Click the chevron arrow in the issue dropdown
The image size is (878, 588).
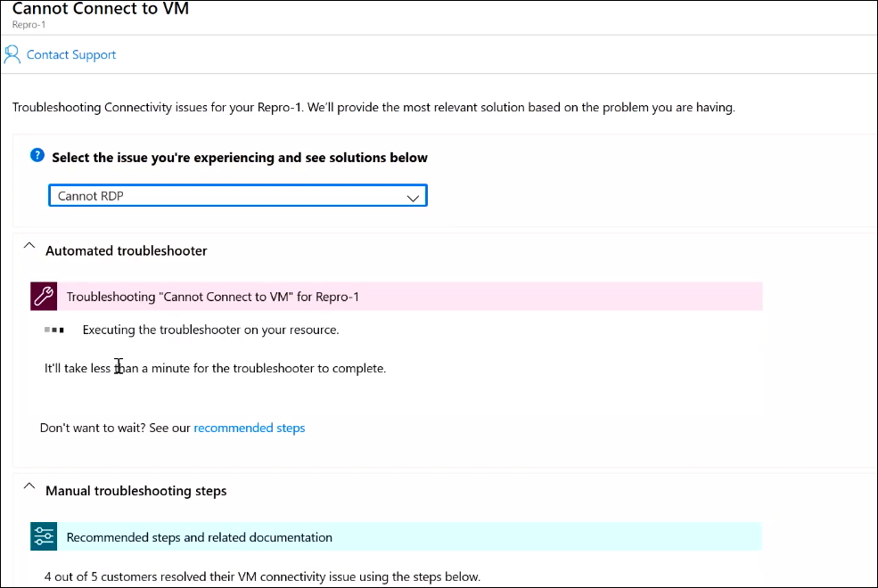pyautogui.click(x=413, y=197)
